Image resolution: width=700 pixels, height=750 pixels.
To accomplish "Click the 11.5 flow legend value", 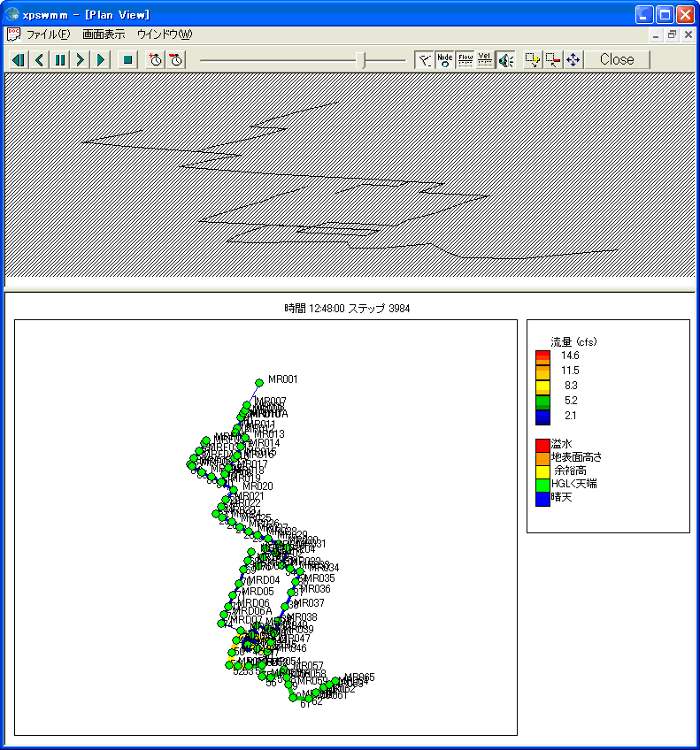I will pos(570,371).
